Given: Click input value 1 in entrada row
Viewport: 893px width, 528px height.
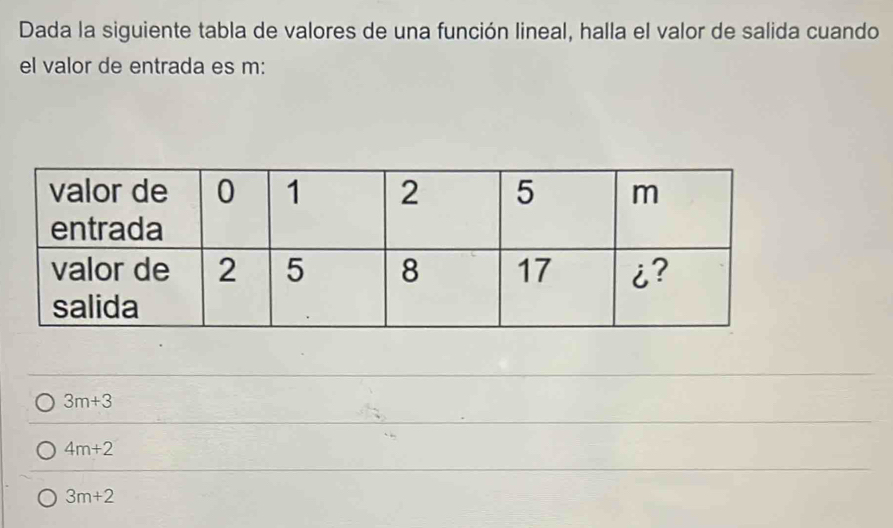Looking at the screenshot, I should pos(294,194).
